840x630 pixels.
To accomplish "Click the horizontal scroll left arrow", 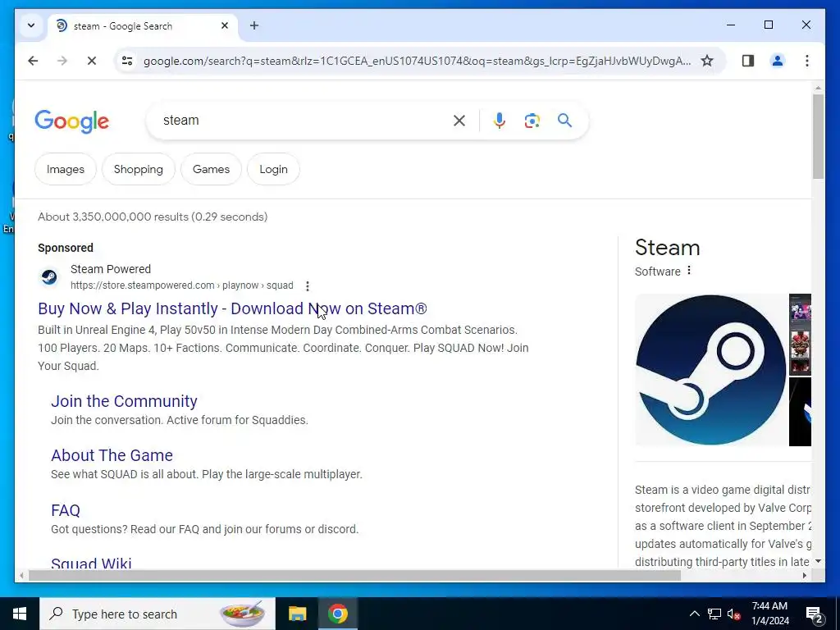I will point(21,575).
